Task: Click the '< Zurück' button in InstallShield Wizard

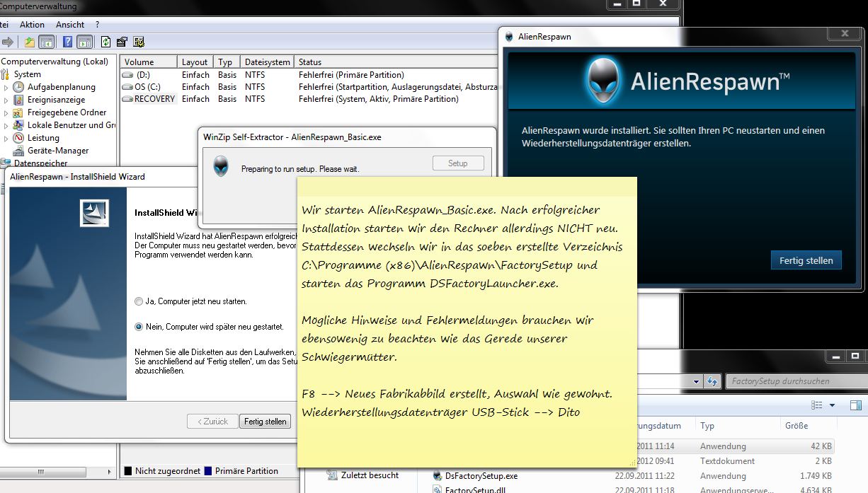Action: point(212,422)
